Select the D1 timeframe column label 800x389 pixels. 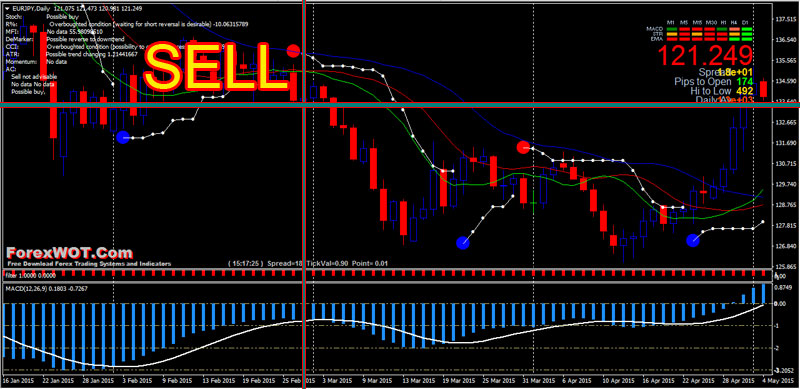pos(745,22)
